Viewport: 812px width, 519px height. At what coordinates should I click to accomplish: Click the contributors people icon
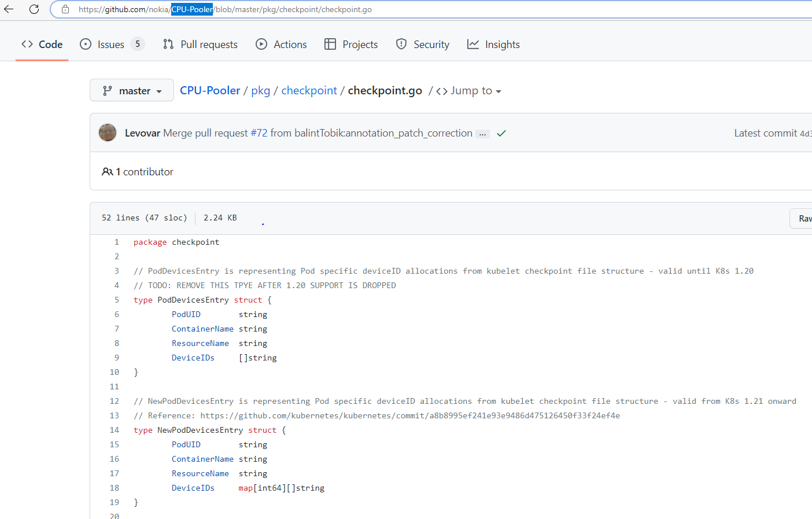[x=108, y=171]
